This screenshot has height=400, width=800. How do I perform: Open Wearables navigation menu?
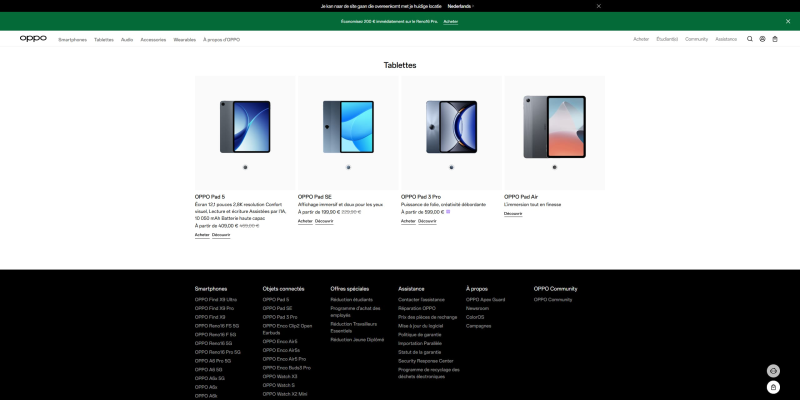click(184, 39)
